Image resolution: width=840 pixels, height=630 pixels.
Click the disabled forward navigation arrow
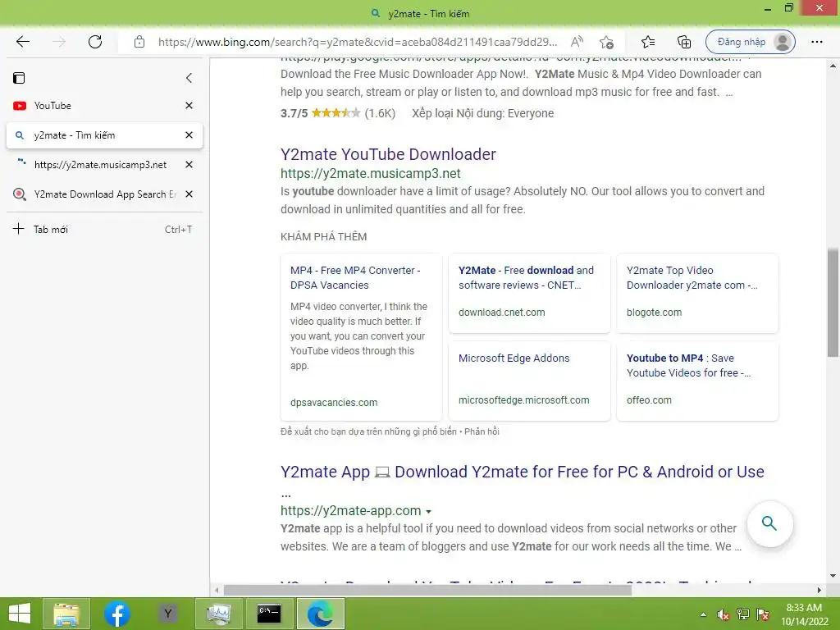click(59, 42)
